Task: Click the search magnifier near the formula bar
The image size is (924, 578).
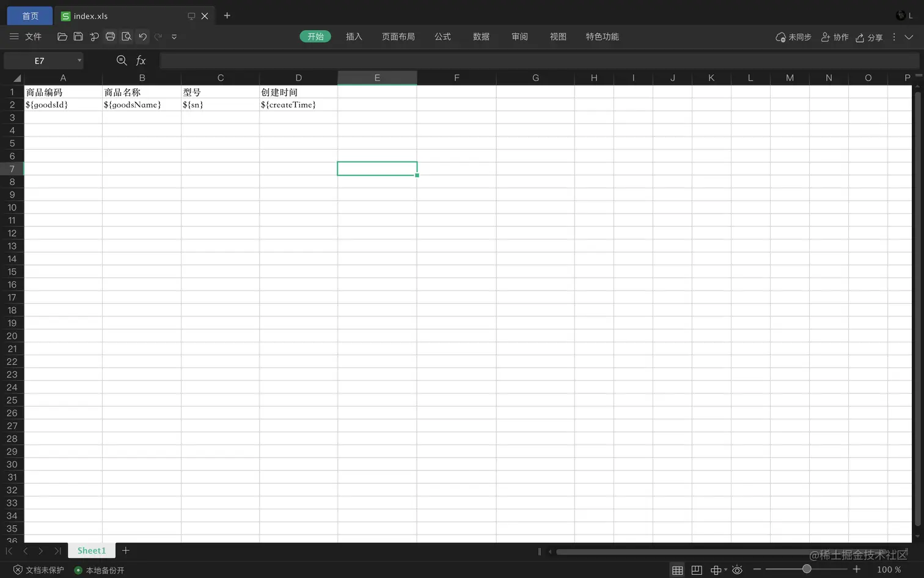Action: [122, 61]
